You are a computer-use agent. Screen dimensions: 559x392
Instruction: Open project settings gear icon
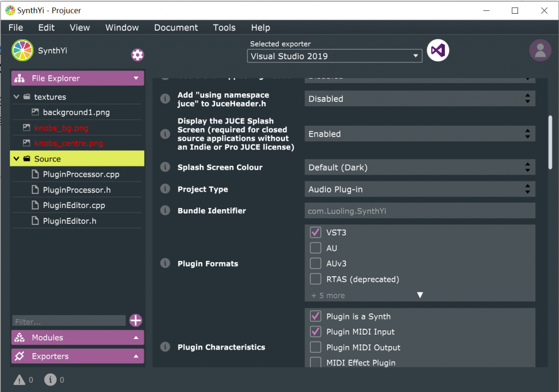click(138, 55)
